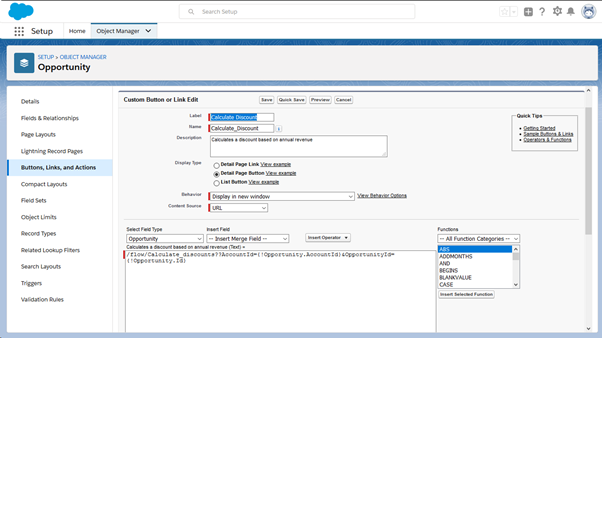The image size is (602, 512).
Task: Open the Setup gear icon
Action: pos(557,12)
